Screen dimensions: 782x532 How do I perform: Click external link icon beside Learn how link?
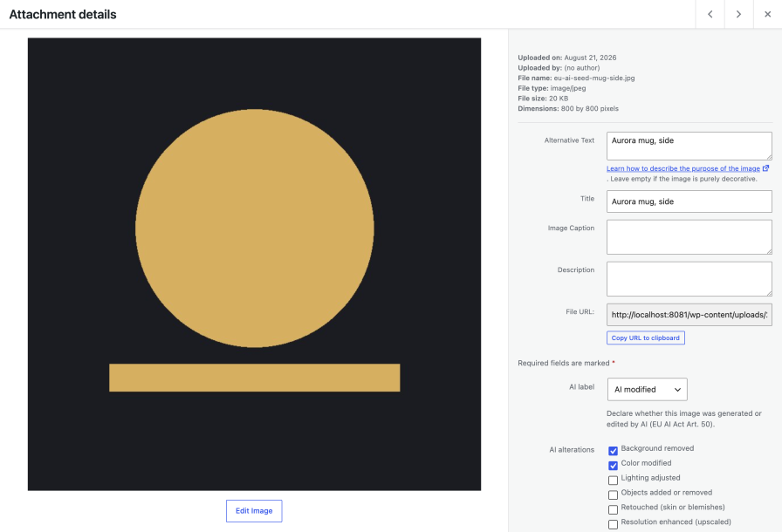pos(766,168)
